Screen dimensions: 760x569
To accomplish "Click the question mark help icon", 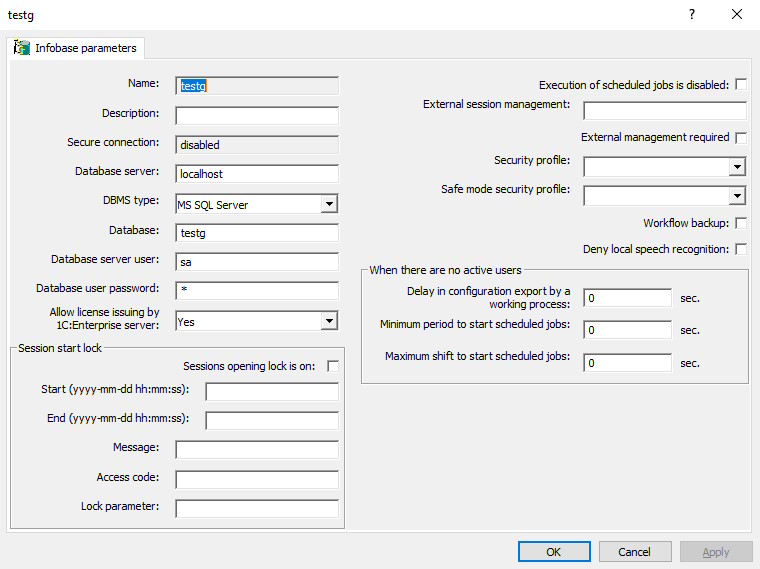I will pos(691,14).
